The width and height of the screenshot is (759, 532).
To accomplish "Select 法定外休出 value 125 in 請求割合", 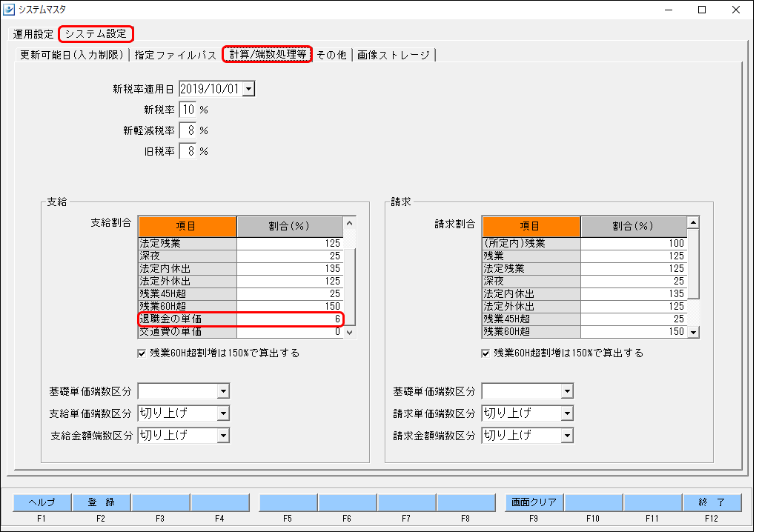I will tap(634, 307).
